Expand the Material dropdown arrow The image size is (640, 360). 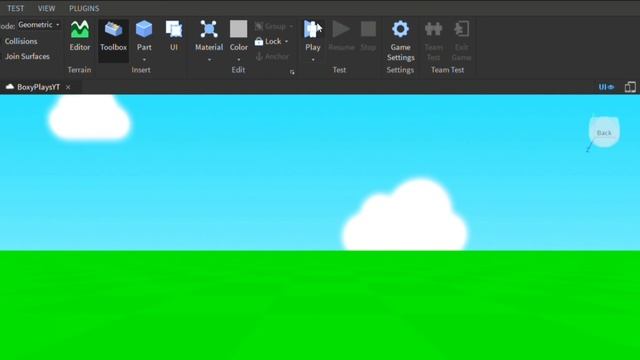pos(209,60)
